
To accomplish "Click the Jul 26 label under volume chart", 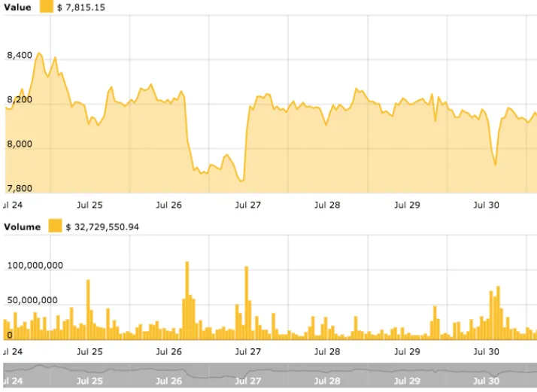I will [168, 351].
